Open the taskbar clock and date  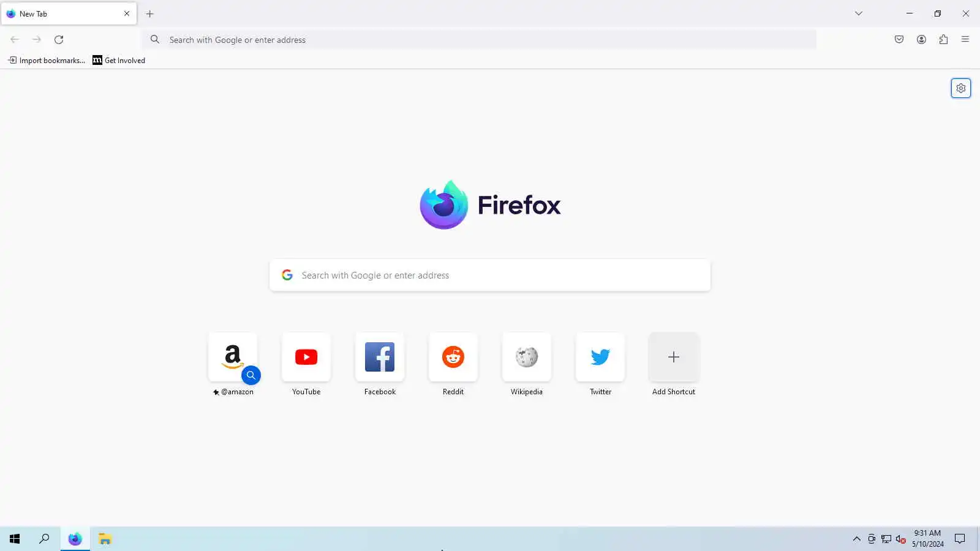click(x=927, y=539)
